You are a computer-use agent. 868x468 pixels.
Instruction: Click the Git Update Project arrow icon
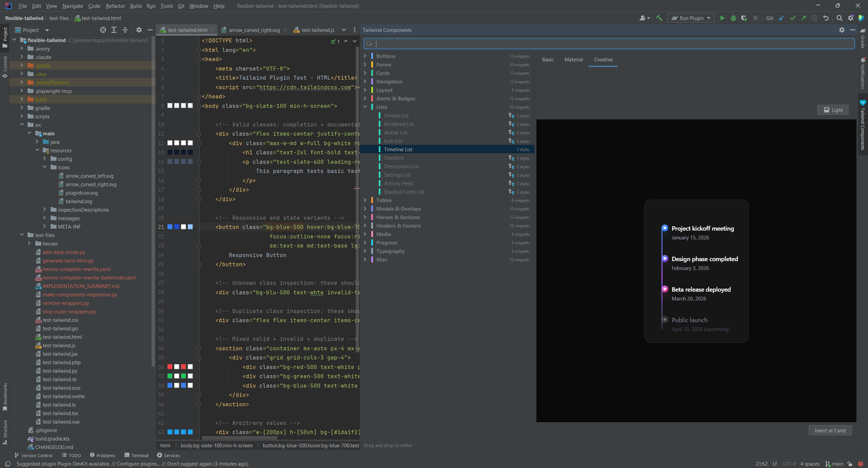coord(782,18)
